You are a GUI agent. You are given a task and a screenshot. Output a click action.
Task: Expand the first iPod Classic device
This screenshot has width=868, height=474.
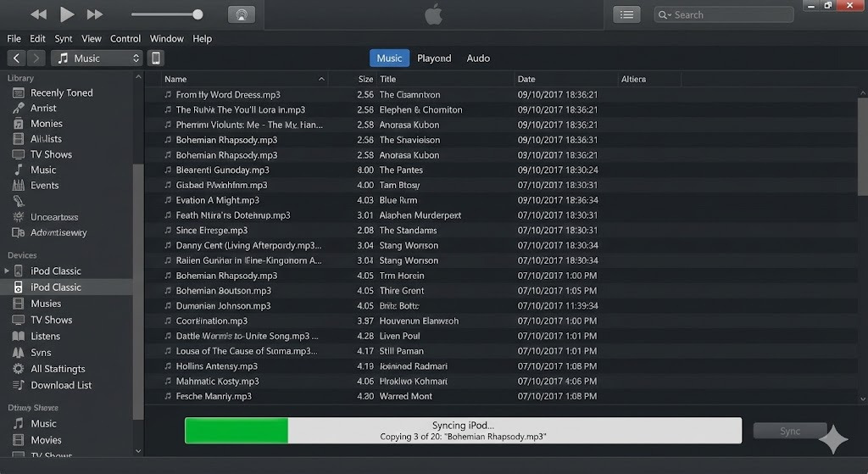point(7,270)
